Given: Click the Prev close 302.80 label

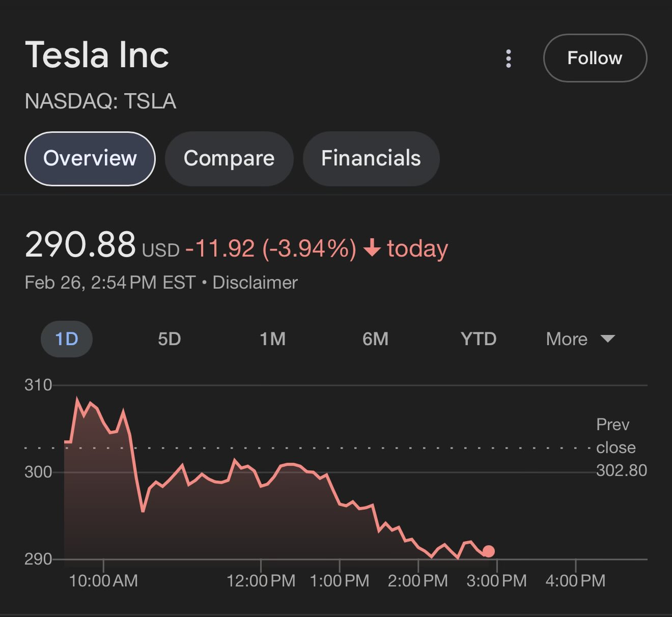Looking at the screenshot, I should tap(621, 447).
